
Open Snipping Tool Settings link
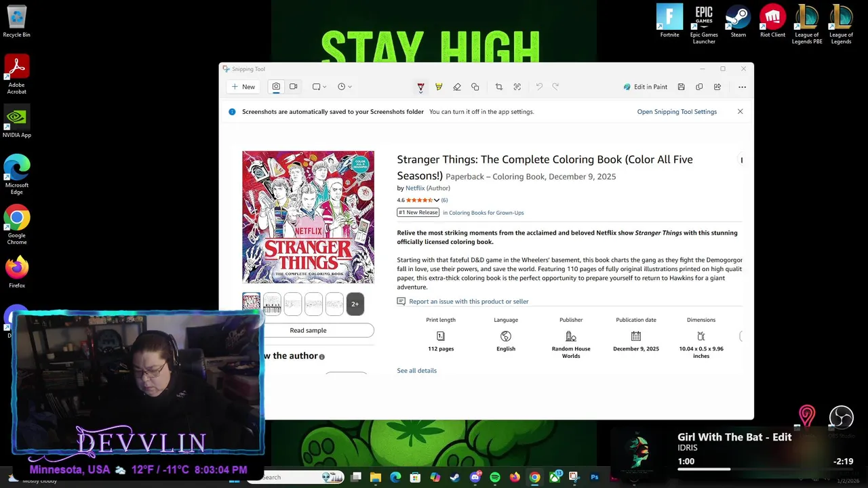[x=677, y=112]
